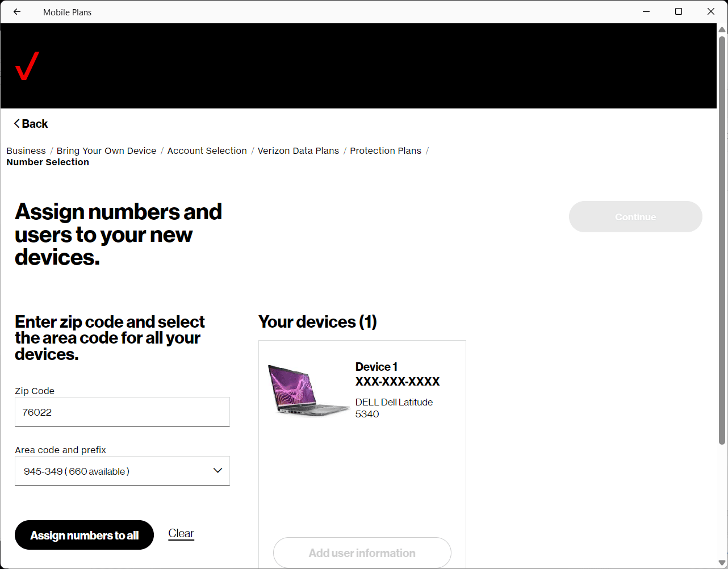This screenshot has width=728, height=569.
Task: Expand the area code dropdown chevron
Action: pos(217,471)
